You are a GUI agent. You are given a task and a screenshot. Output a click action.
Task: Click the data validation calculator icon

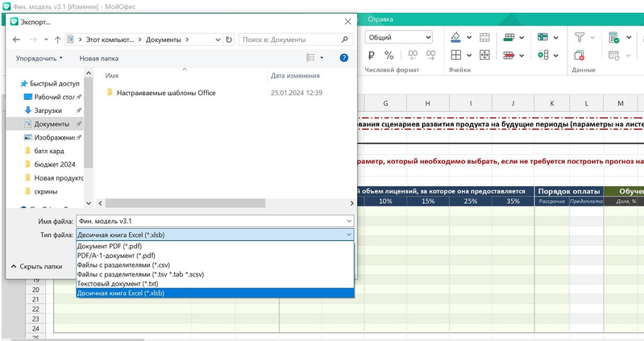614,37
